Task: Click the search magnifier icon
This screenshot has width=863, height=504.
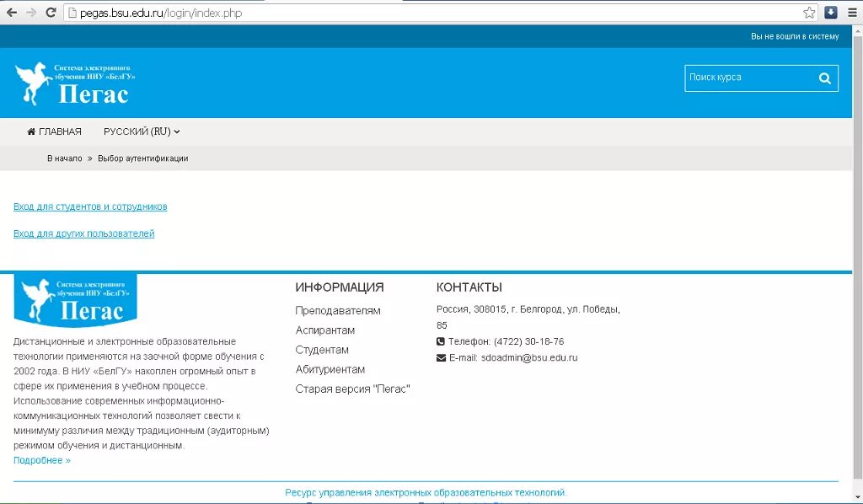Action: point(824,78)
